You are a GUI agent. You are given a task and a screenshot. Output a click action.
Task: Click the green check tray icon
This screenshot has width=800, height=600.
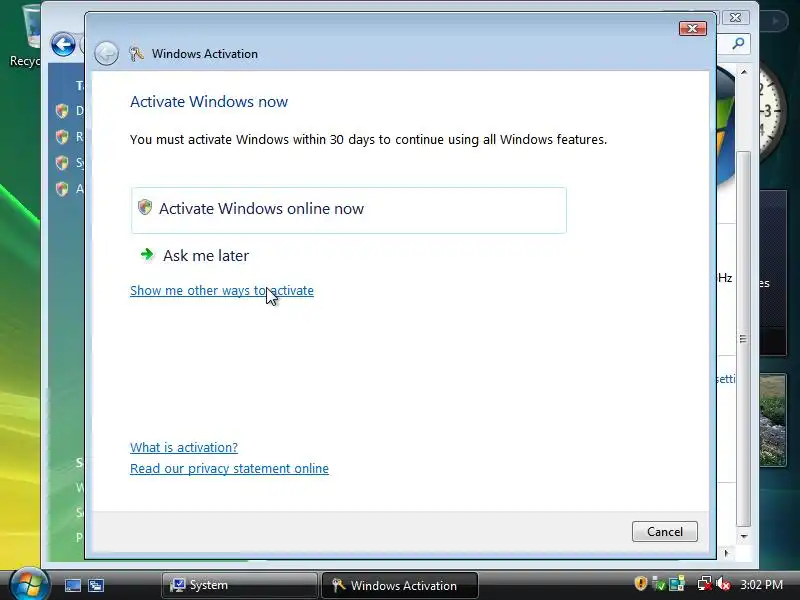click(659, 584)
